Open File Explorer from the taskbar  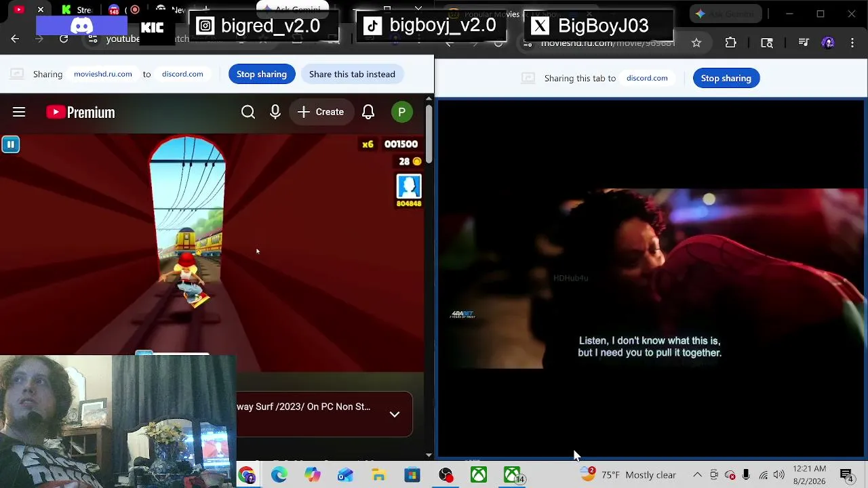point(378,475)
